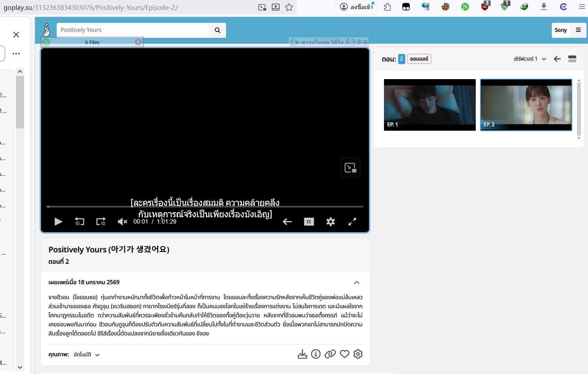Screen dimensions: 588x374
Task: Enter fullscreen video mode
Action: pyautogui.click(x=352, y=222)
